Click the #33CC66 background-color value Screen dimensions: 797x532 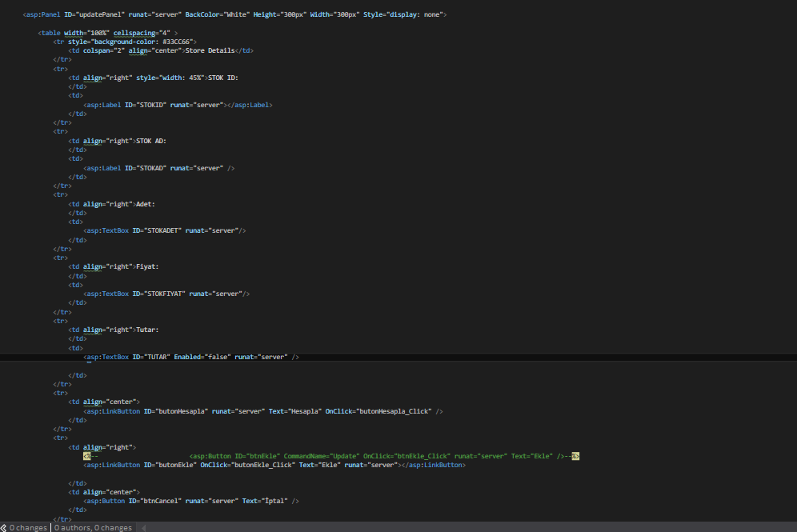[176, 42]
